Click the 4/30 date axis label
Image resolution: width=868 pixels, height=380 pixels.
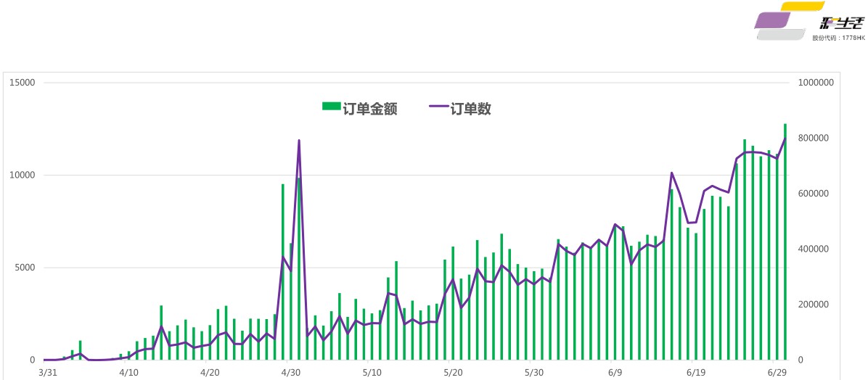(x=290, y=372)
